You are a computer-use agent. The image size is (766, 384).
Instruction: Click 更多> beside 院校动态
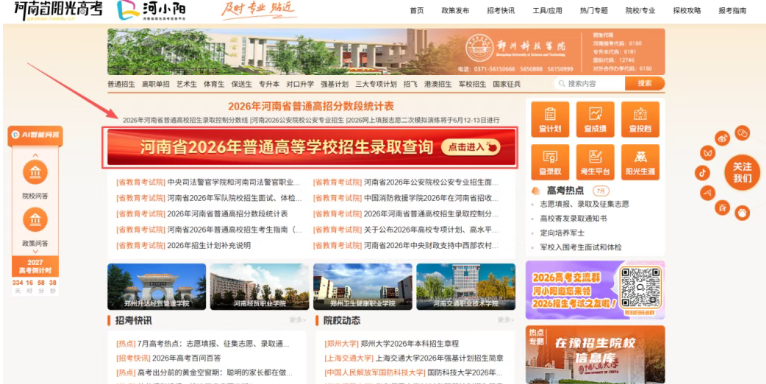506,320
